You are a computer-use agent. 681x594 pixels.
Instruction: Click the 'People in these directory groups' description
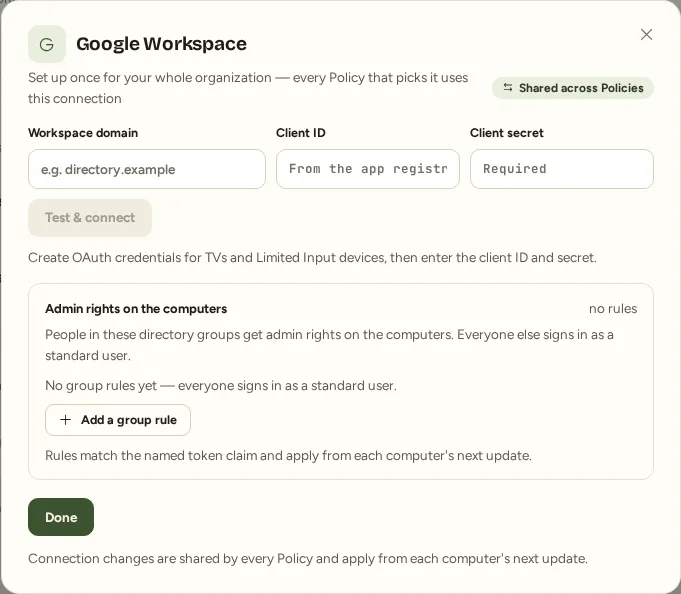[329, 345]
